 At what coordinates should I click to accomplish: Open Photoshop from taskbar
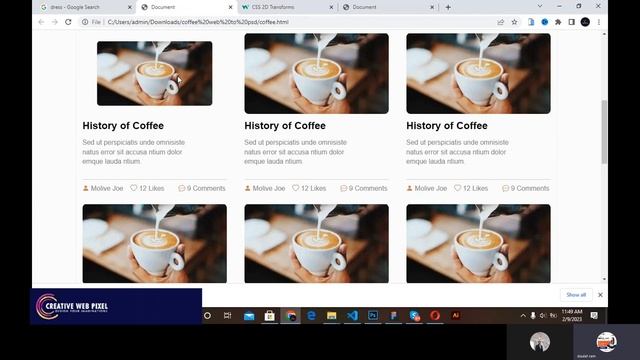point(373,316)
